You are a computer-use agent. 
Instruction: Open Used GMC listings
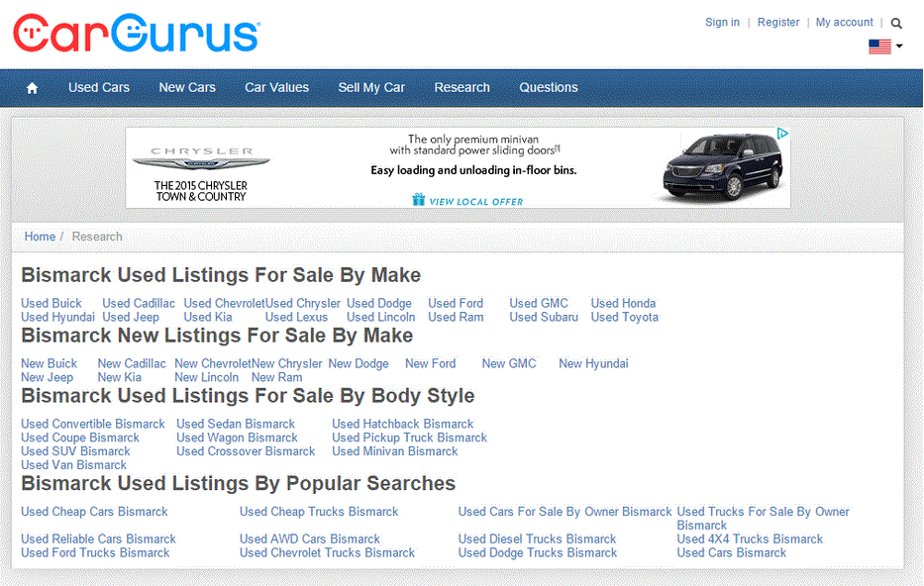tap(539, 303)
